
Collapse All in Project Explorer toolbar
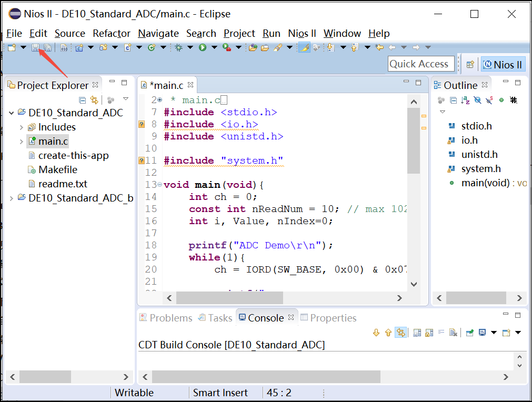coord(82,100)
